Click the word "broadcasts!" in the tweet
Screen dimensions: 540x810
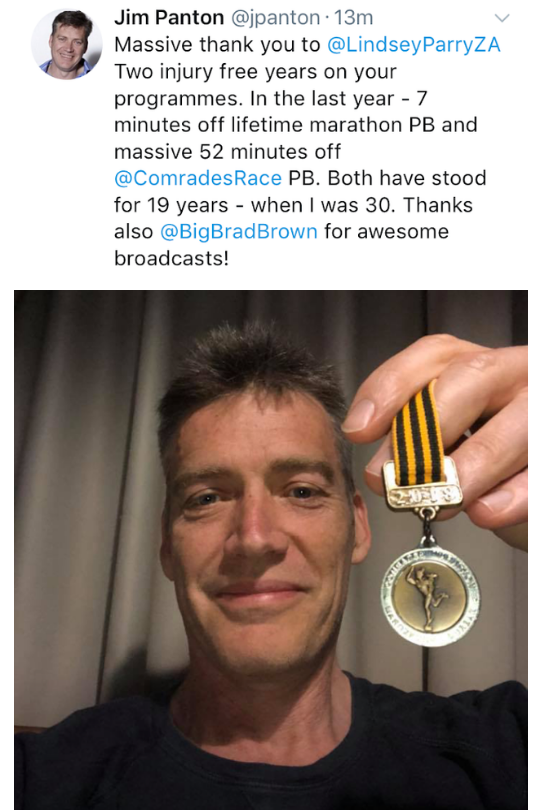pyautogui.click(x=171, y=258)
